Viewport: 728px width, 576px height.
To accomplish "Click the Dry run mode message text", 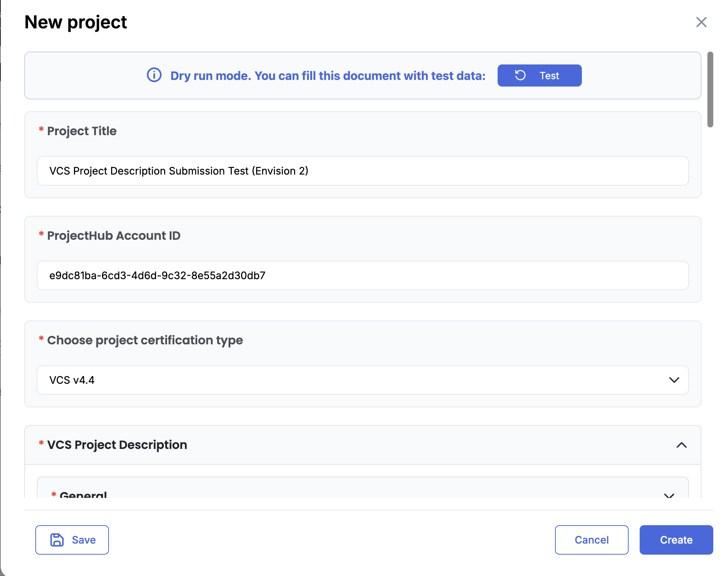I will click(x=328, y=75).
